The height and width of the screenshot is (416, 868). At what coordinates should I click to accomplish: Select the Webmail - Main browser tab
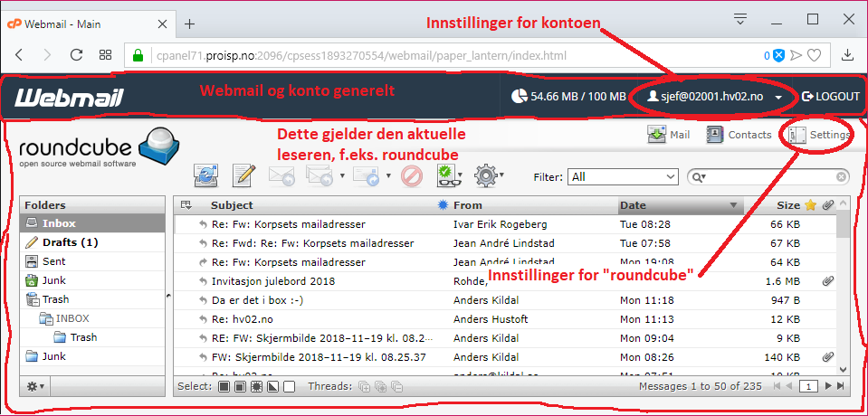point(87,24)
